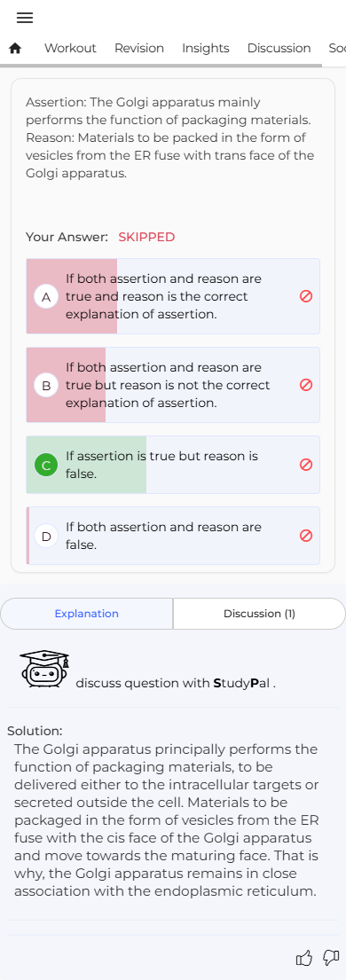Select option A radio circle
346x980 pixels.
pos(45,297)
